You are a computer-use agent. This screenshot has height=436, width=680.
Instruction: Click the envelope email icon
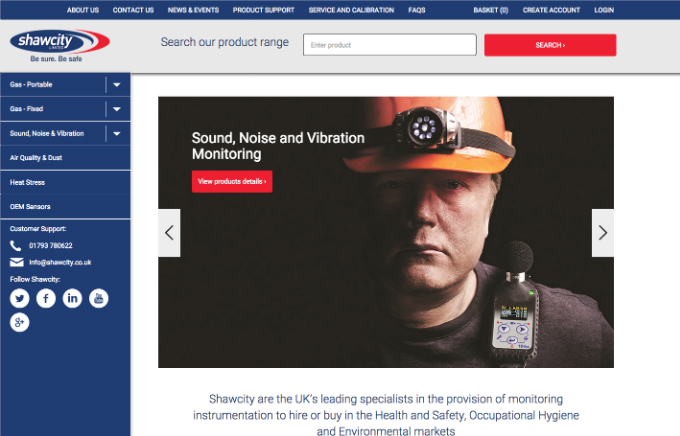pos(16,262)
